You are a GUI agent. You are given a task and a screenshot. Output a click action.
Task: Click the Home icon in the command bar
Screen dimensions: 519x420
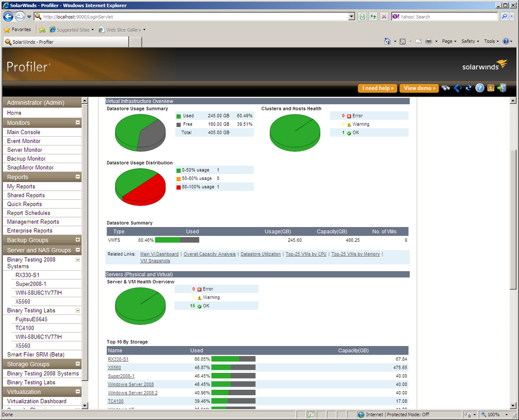point(388,41)
